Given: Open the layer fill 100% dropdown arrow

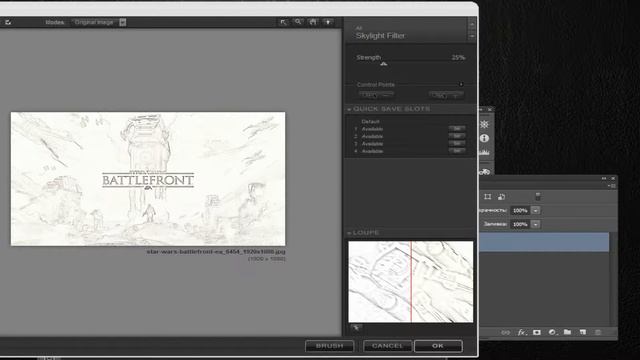Looking at the screenshot, I should click(x=536, y=224).
